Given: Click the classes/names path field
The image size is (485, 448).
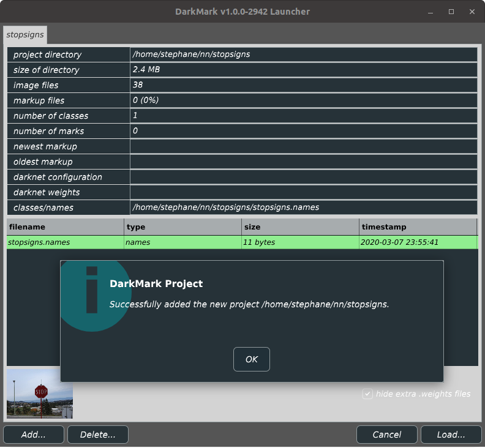Looking at the screenshot, I should pyautogui.click(x=303, y=207).
